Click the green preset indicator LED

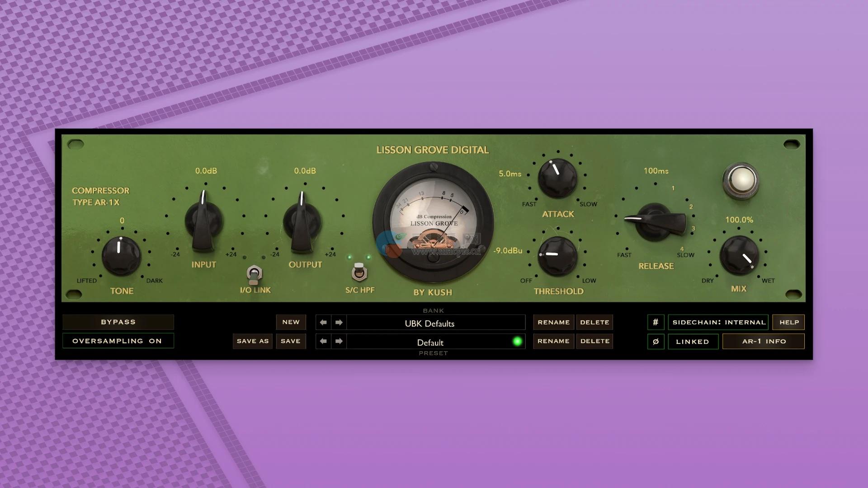click(517, 341)
